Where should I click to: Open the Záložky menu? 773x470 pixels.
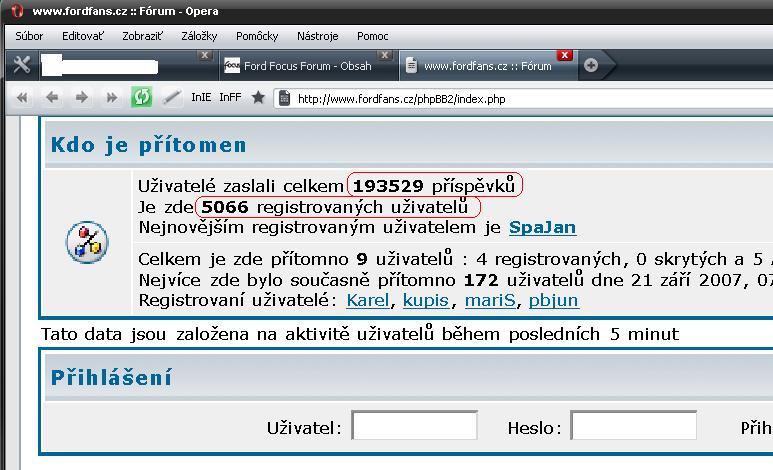[200, 36]
